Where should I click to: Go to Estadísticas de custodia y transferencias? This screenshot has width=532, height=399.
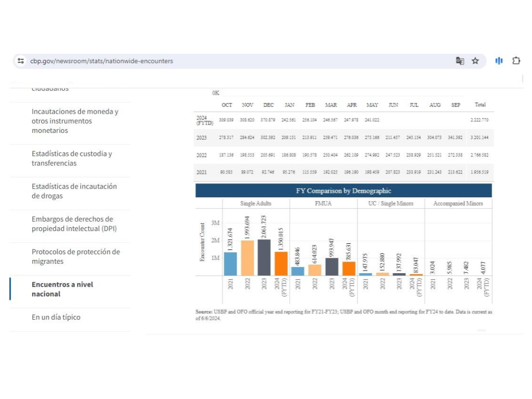[71, 158]
